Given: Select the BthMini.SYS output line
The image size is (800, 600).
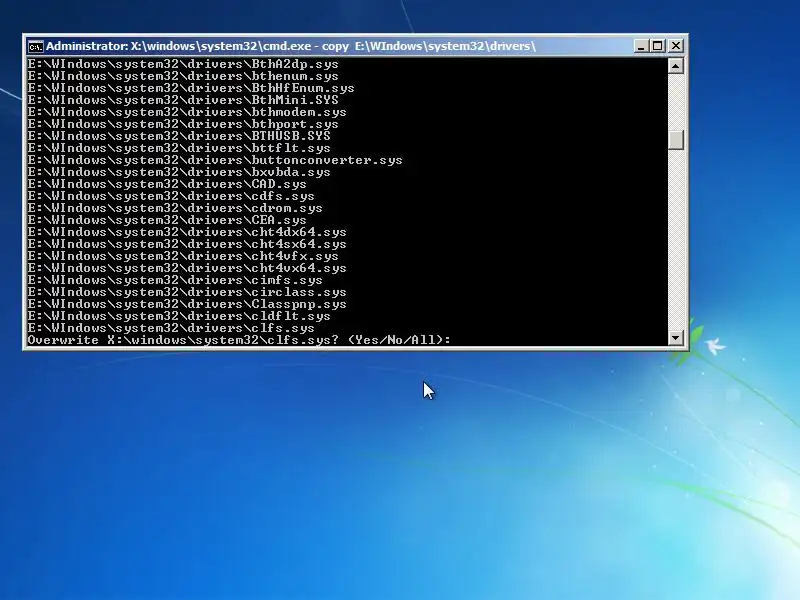Looking at the screenshot, I should pos(183,100).
